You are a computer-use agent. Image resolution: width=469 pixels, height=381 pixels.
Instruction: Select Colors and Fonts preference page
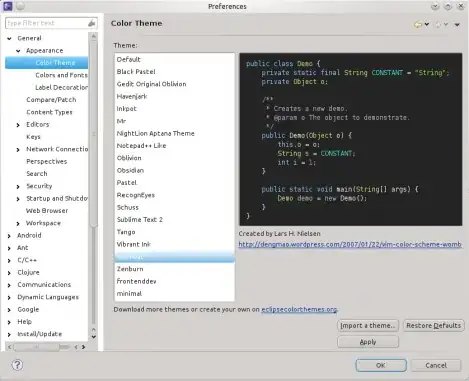point(61,75)
